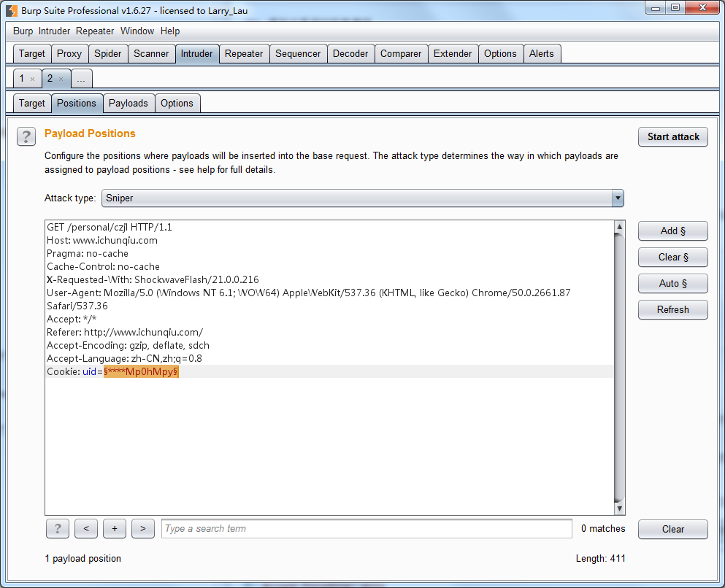This screenshot has width=725, height=588.
Task: Expand the Attack type dropdown
Action: (618, 198)
